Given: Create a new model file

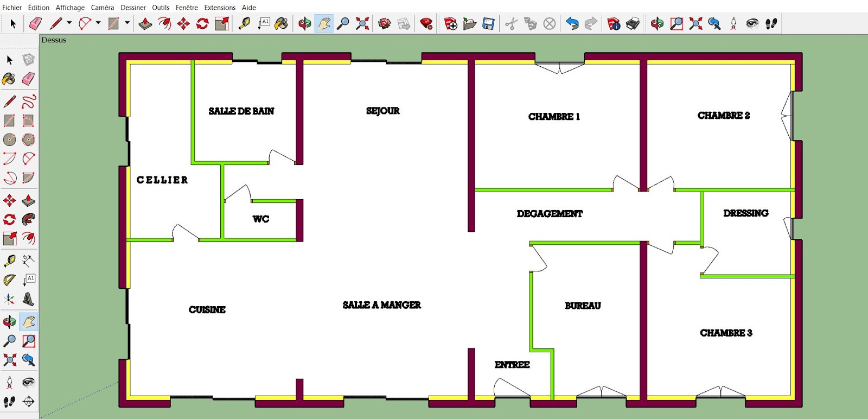Looking at the screenshot, I should tap(450, 23).
